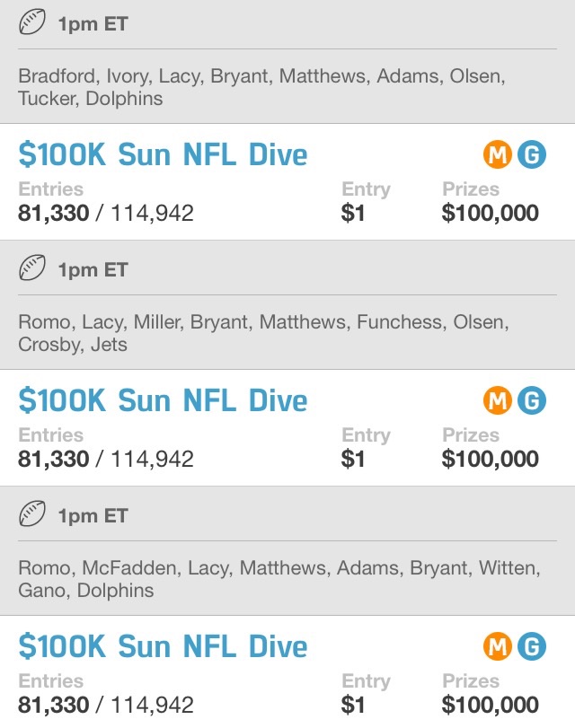Tap the blue G badge on third $100K contest
This screenshot has width=575, height=728.
532,646
